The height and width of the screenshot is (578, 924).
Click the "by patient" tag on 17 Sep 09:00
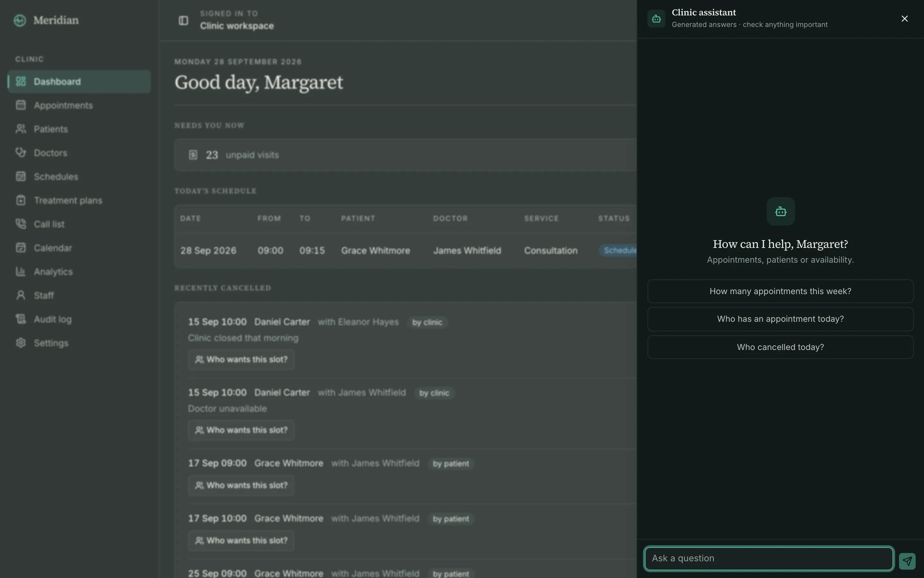point(450,464)
